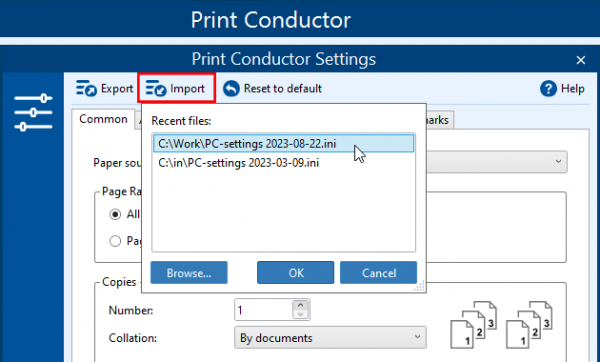Cancel the import dialog
Viewport: 600px width, 362px height.
click(x=378, y=273)
